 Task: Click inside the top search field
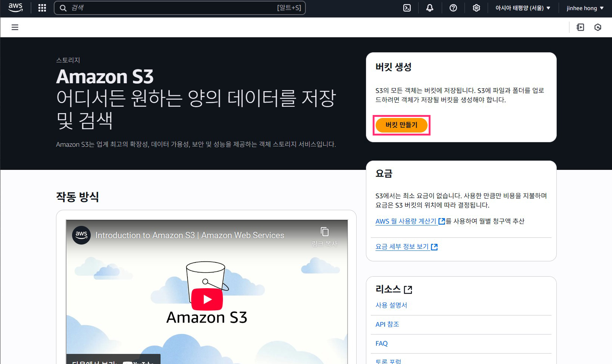(180, 8)
